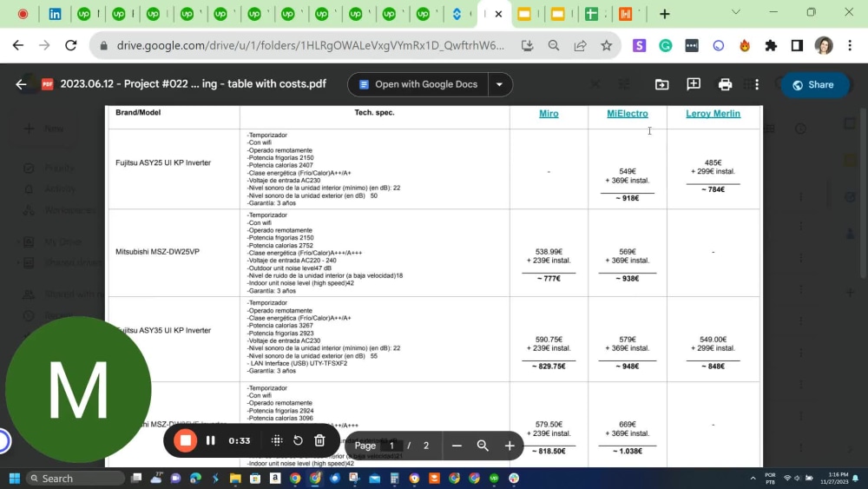Add shortcut to Drive icon

662,84
